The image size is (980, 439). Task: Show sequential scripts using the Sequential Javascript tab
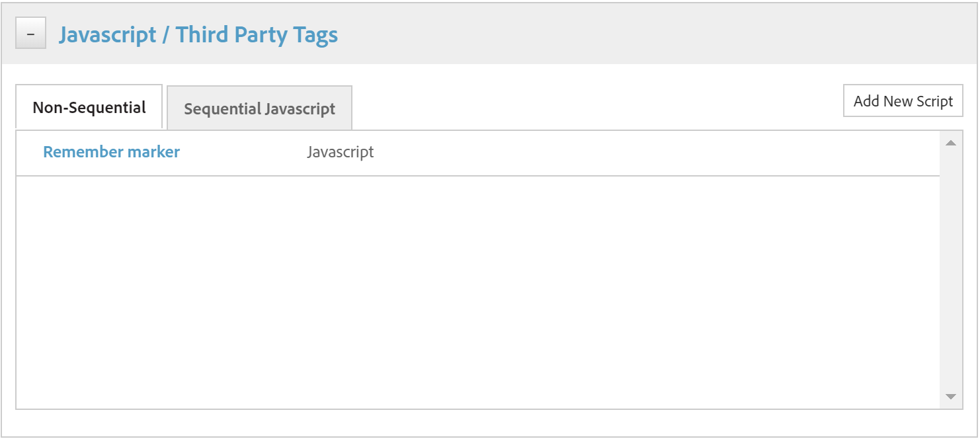tap(259, 108)
